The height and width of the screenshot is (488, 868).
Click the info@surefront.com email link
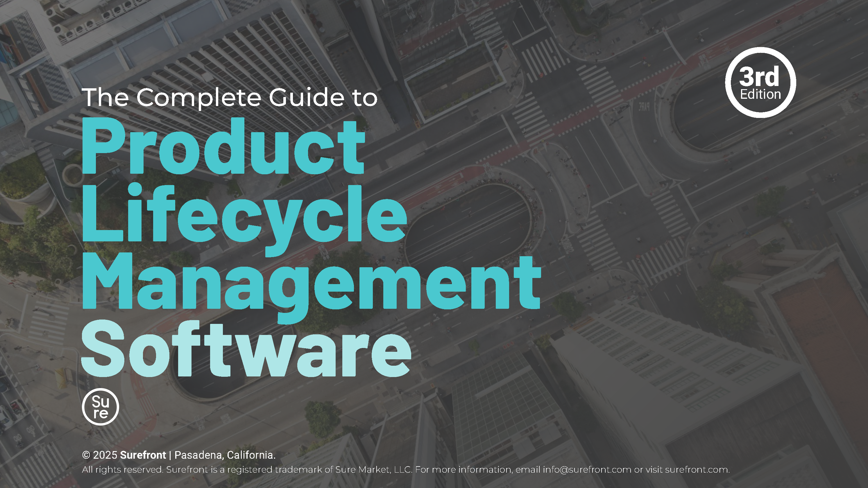pos(587,469)
